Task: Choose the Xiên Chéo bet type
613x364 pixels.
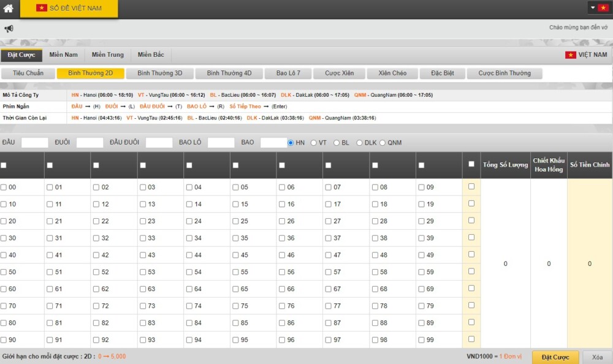Action: coord(392,74)
